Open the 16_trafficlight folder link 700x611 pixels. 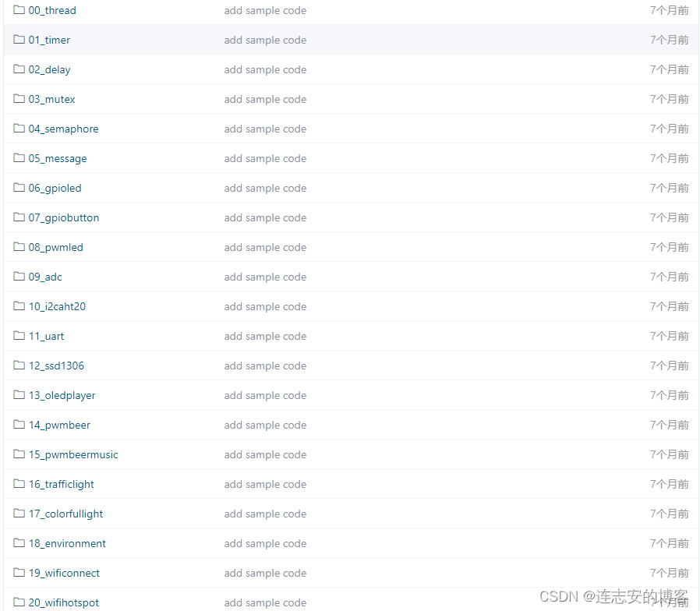point(61,484)
